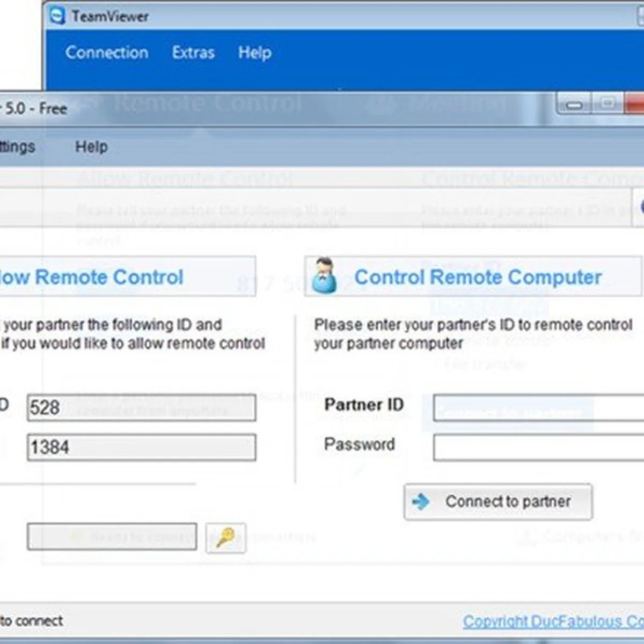Viewport: 644px width, 644px height.
Task: Click the TeamViewer logo icon in title bar
Action: pos(57,16)
